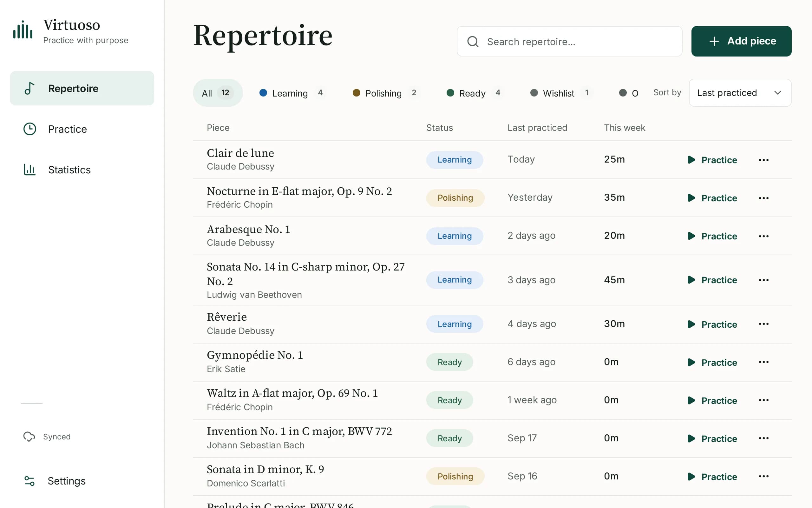
Task: Open more options for Nocturne in E-flat major
Action: 764,198
